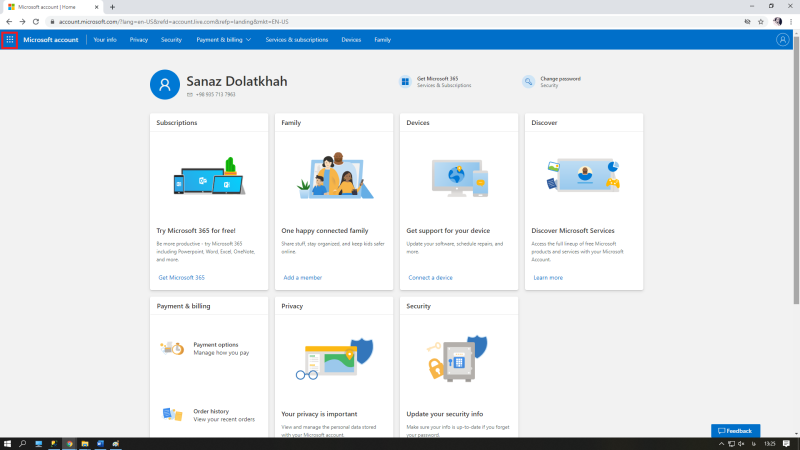Click the Connect a device link
The width and height of the screenshot is (800, 450).
click(430, 278)
